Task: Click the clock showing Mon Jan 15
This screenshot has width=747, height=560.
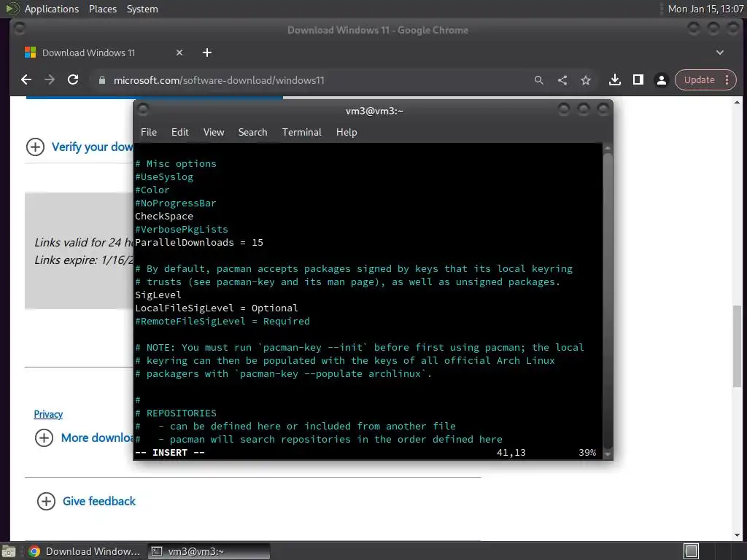Action: tap(705, 9)
